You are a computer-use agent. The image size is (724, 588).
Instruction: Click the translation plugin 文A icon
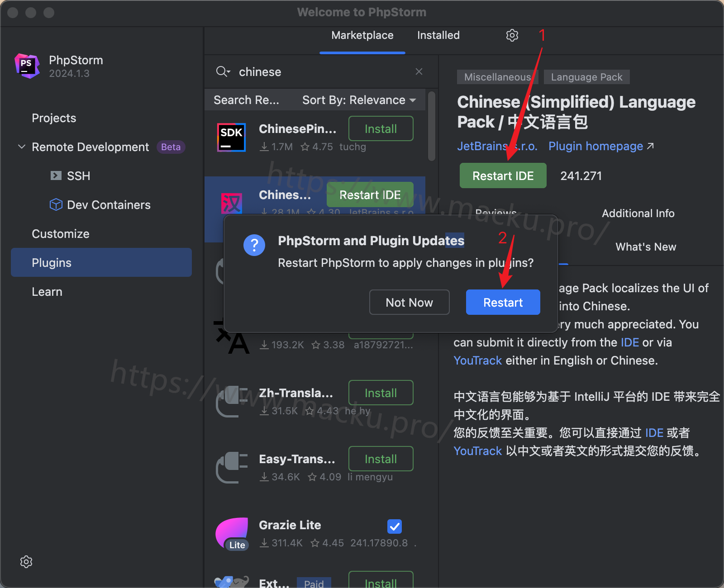pos(232,337)
